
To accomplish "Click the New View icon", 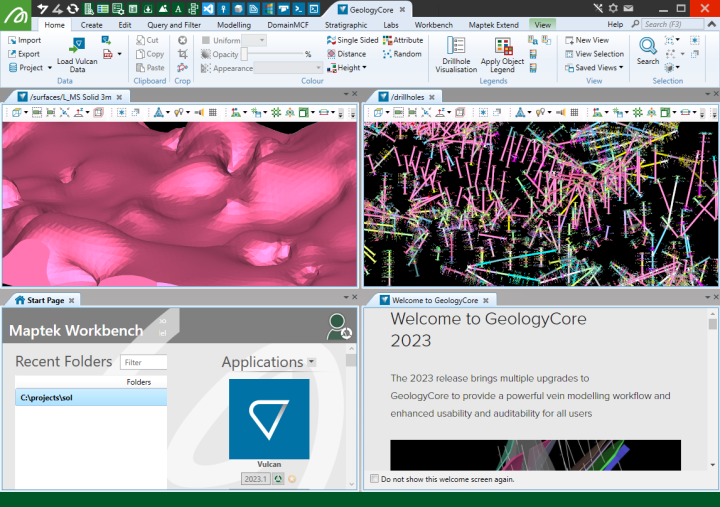I will click(x=569, y=40).
